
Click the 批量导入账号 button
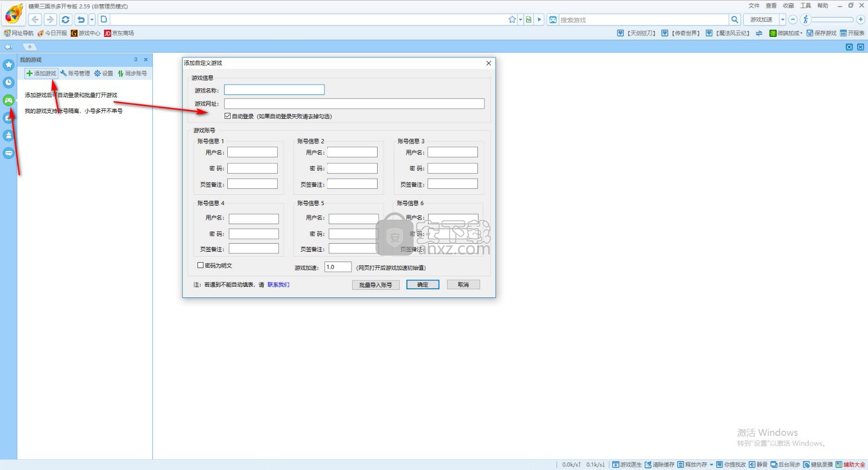coord(375,284)
